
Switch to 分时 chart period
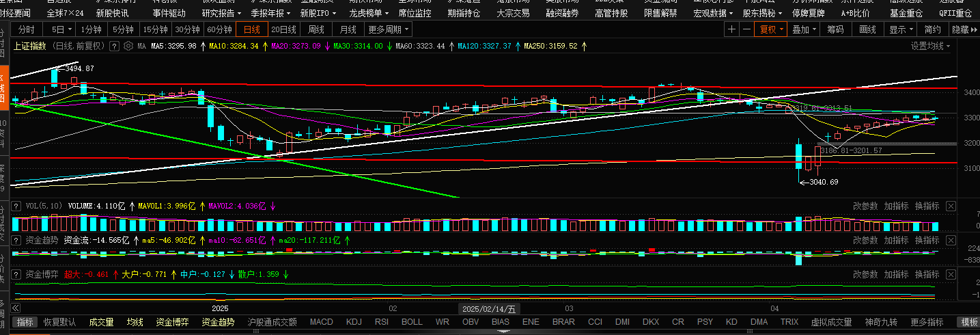26,29
